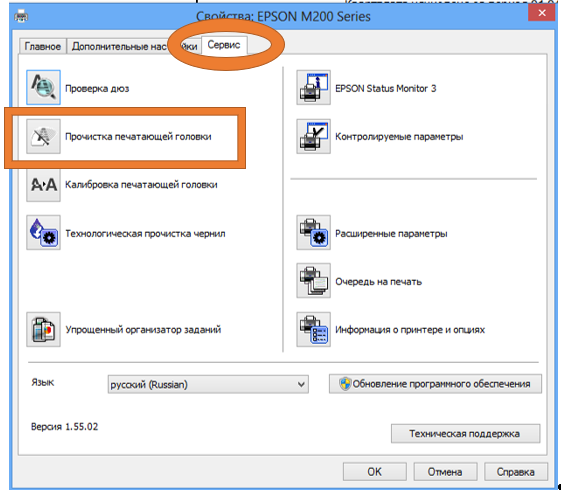Open the Job Arranger Lite (Упрощенный организатор) icon
The width and height of the screenshot is (561, 490).
click(x=43, y=329)
